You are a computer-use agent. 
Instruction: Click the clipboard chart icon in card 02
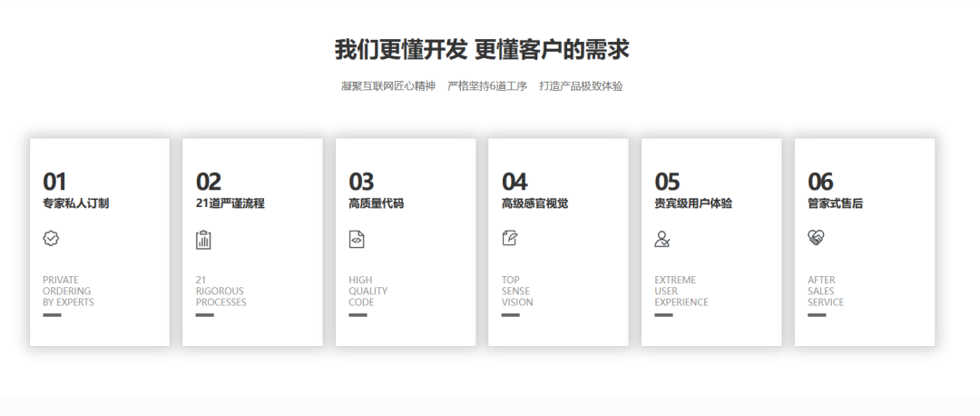click(203, 240)
